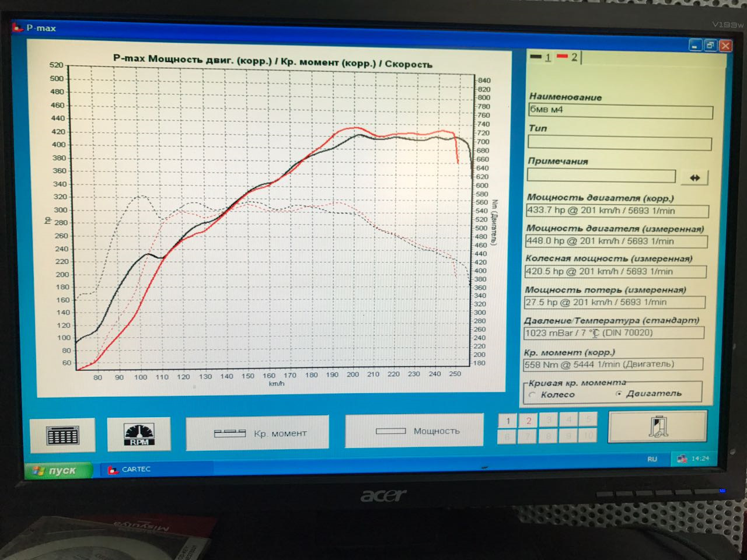Open the network icon in system tray
Screen dimensions: 747x560
pos(682,459)
